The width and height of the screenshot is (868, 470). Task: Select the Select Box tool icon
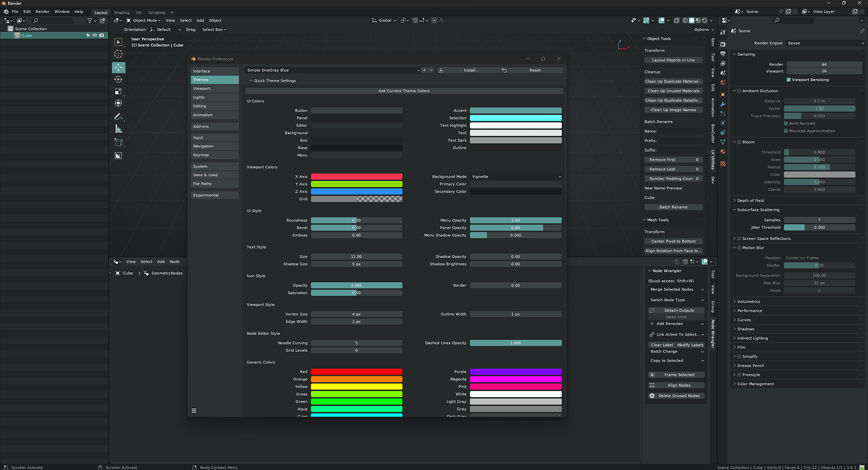coord(118,42)
